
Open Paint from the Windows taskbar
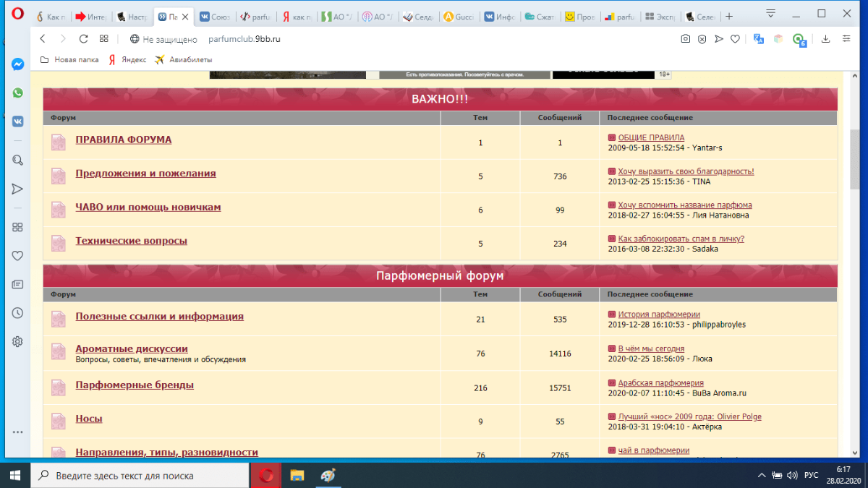click(328, 476)
